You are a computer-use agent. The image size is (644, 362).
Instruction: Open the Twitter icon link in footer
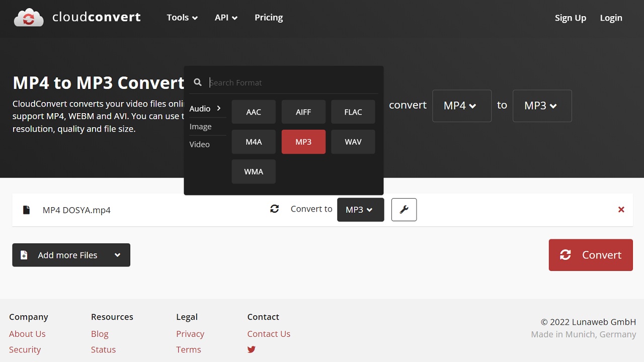(x=252, y=349)
